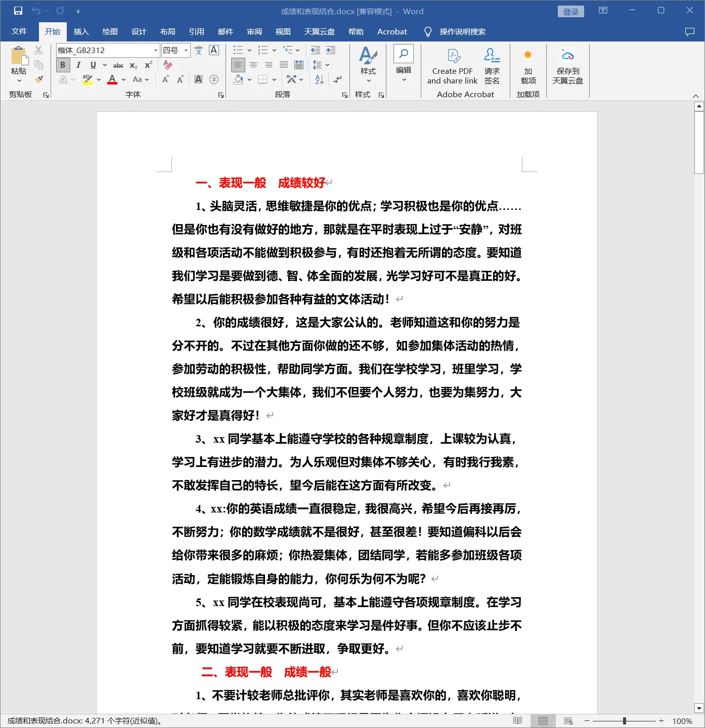Increase paragraph indent icon
The height and width of the screenshot is (728, 705).
(331, 50)
